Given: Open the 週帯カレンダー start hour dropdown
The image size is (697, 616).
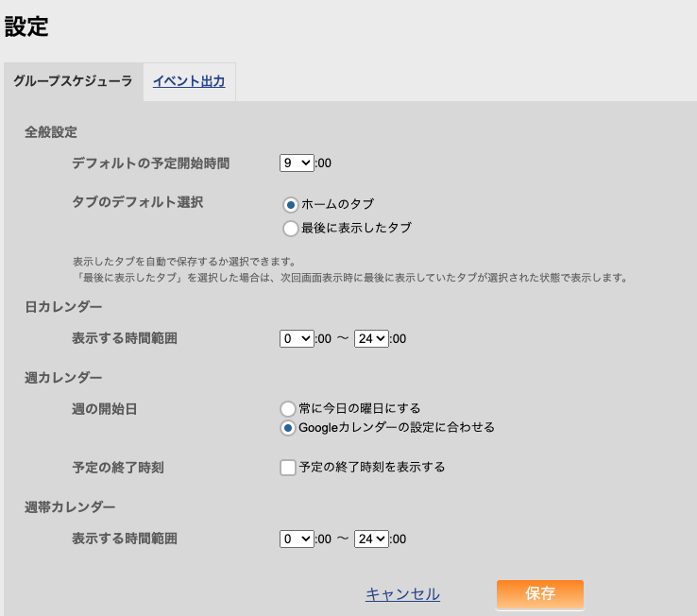Looking at the screenshot, I should coord(297,539).
